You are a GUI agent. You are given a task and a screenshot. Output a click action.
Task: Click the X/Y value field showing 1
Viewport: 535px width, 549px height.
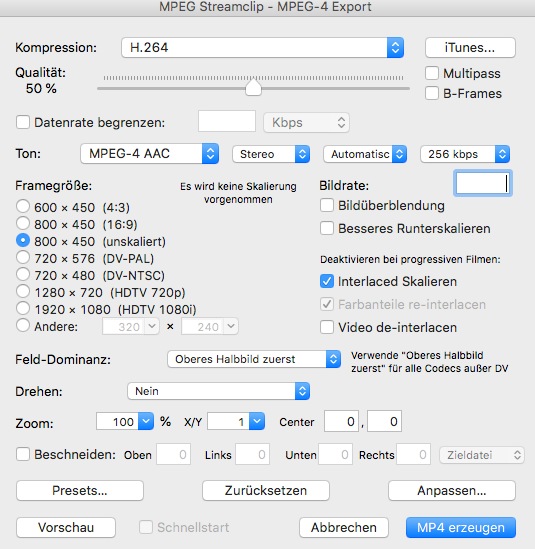point(229,421)
